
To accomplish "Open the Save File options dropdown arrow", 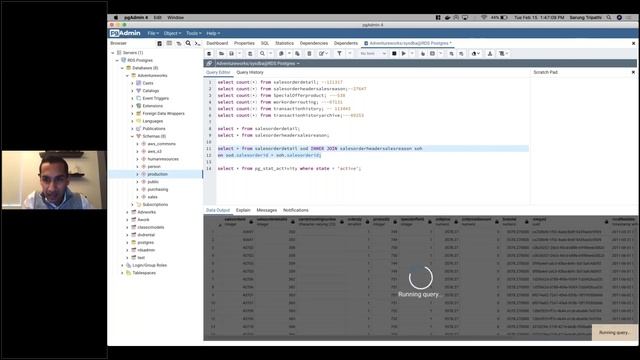I will [x=240, y=53].
